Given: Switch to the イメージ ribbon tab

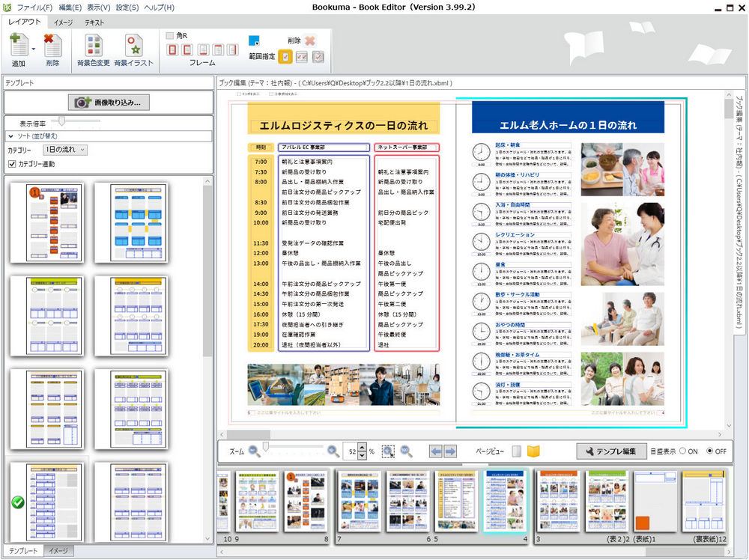Looking at the screenshot, I should pos(63,22).
